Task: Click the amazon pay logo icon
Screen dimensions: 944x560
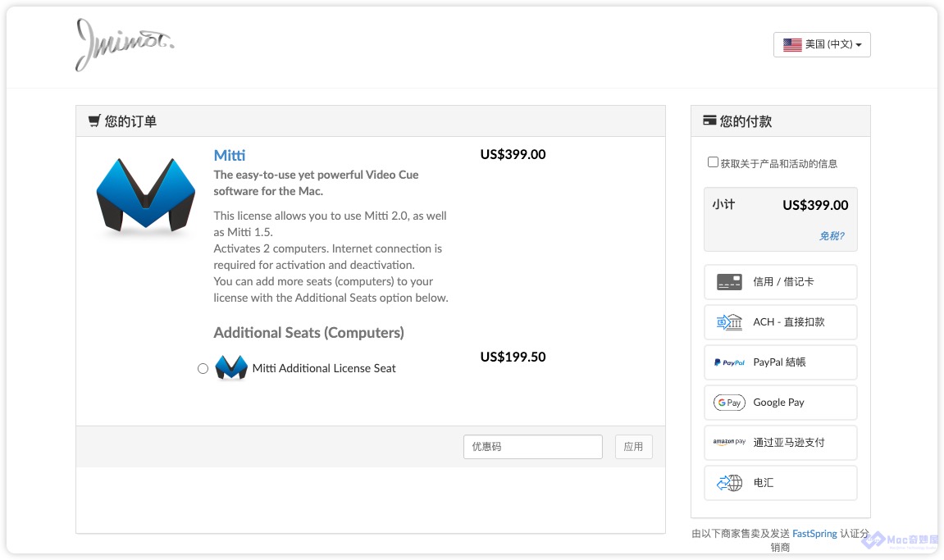Action: (x=729, y=442)
